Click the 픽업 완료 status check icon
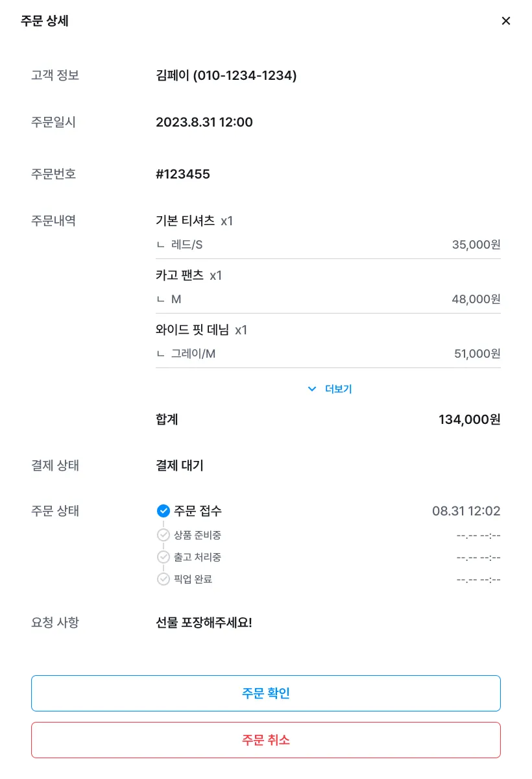The height and width of the screenshot is (779, 532). 163,579
